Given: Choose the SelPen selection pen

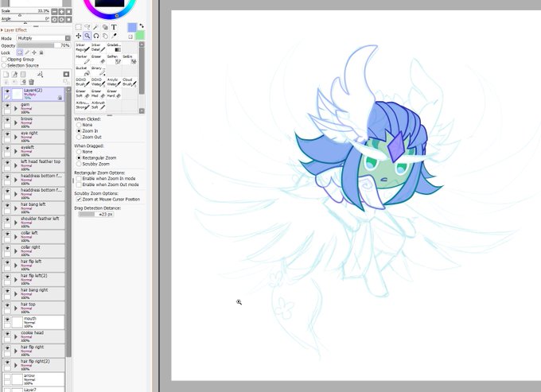Looking at the screenshot, I should pyautogui.click(x=114, y=60).
